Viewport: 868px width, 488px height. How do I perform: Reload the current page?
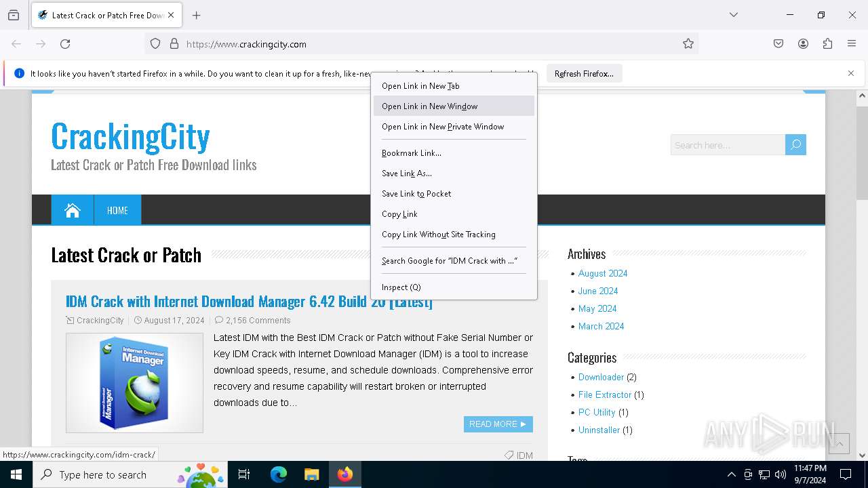pyautogui.click(x=65, y=44)
